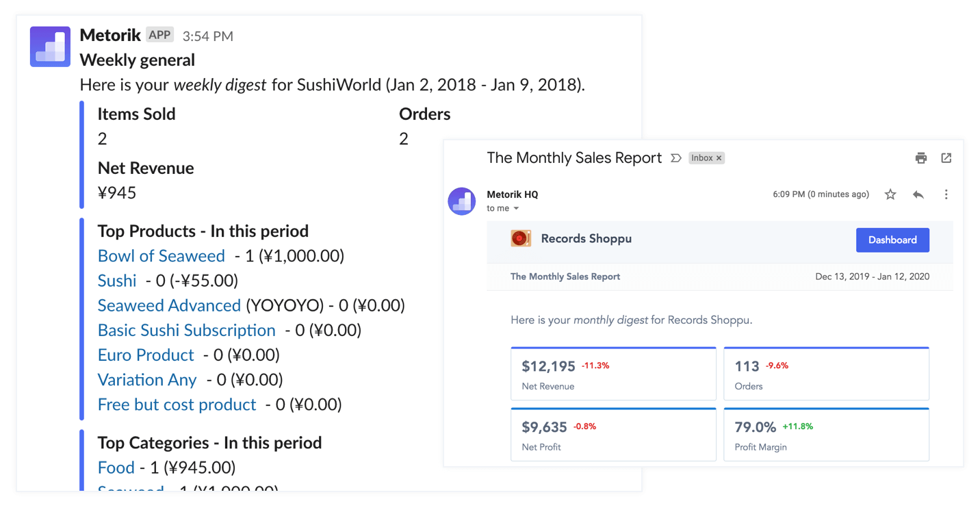Viewport: 980px width, 512px height.
Task: Open email in new window icon
Action: tap(946, 158)
